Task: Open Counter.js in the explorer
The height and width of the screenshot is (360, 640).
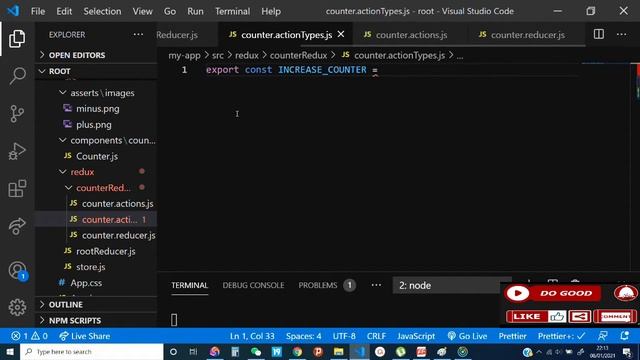Action: click(97, 156)
